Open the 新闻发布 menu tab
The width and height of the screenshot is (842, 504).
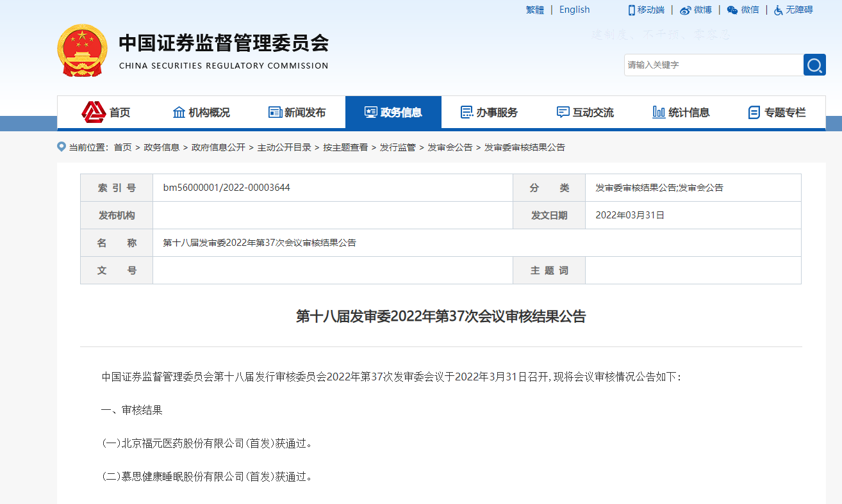coord(297,112)
